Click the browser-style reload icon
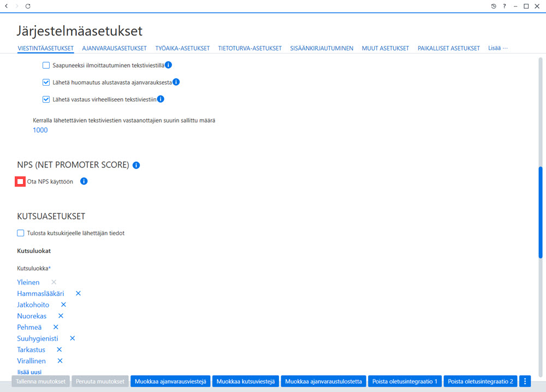The width and height of the screenshot is (546, 392). click(28, 6)
